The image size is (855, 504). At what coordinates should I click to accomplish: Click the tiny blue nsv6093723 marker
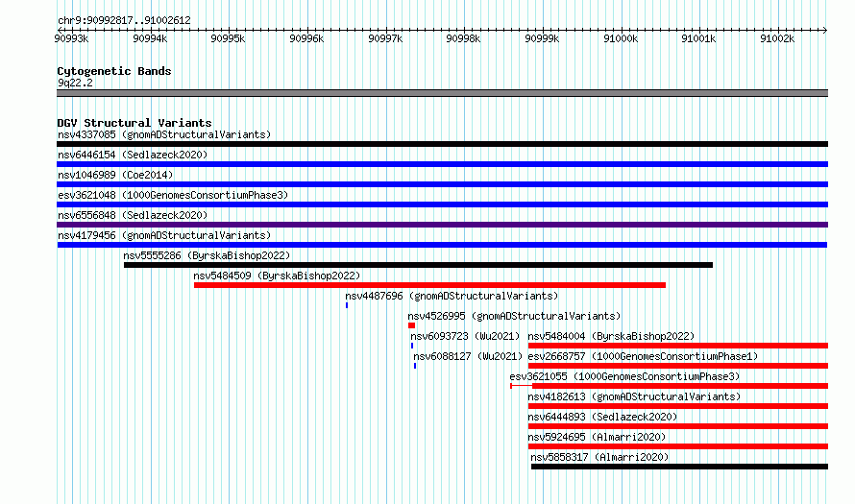click(412, 346)
